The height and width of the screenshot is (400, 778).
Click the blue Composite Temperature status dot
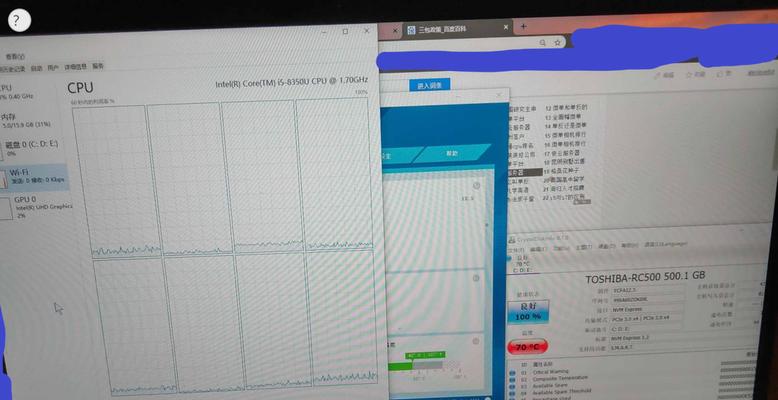(x=512, y=380)
